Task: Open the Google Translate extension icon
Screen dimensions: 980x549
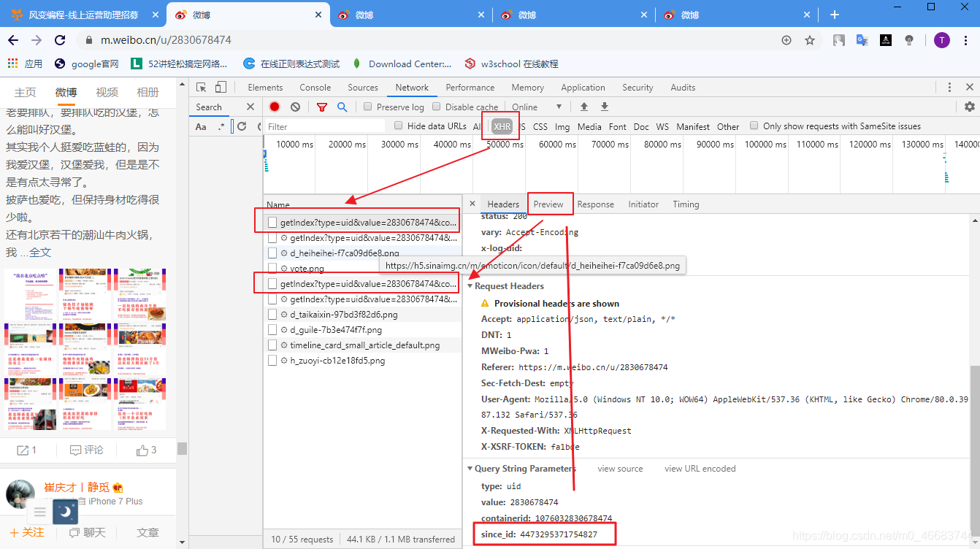Action: 862,40
